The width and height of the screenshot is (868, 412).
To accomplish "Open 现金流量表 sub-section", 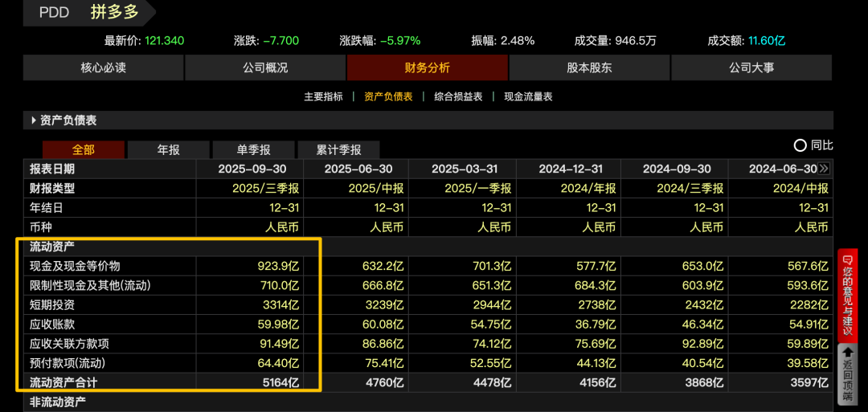I will pyautogui.click(x=528, y=97).
